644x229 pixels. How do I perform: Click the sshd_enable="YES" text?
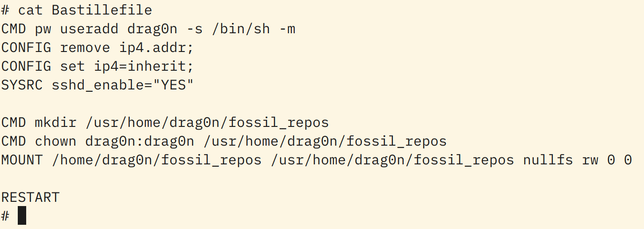click(123, 85)
